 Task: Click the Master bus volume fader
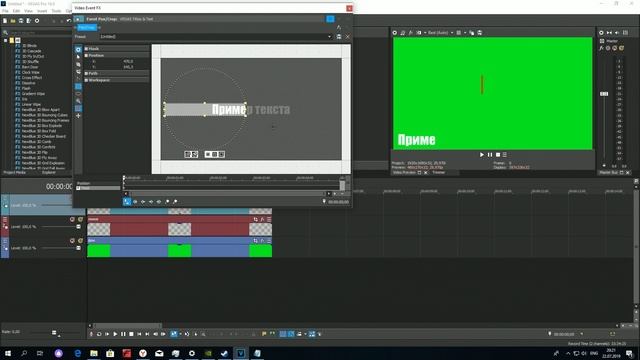(x=604, y=94)
